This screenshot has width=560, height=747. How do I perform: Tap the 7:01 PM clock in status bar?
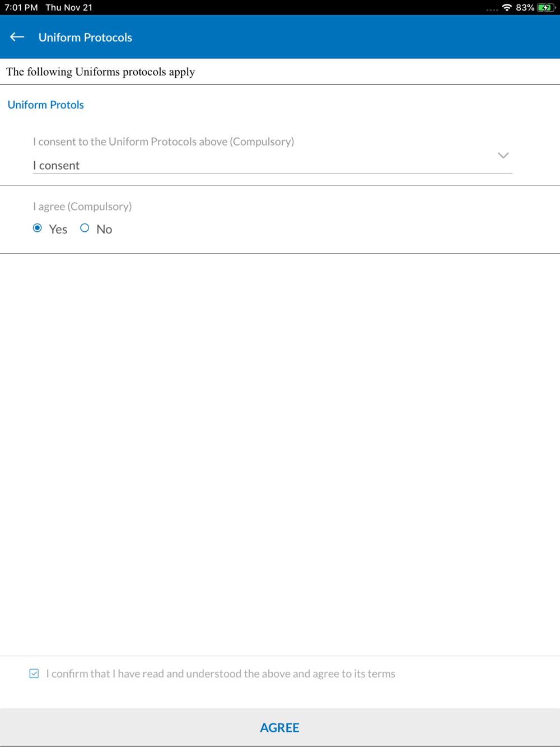[x=21, y=8]
